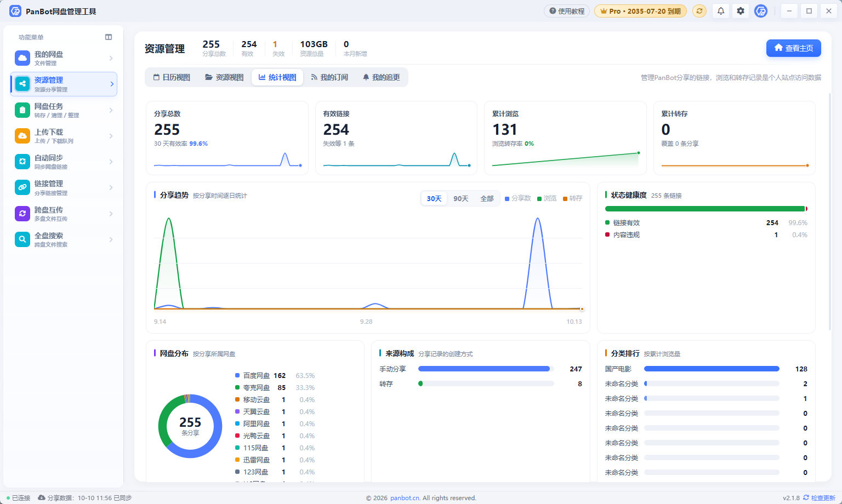The height and width of the screenshot is (504, 842).
Task: Click the 跨盘互传 transfer icon
Action: [22, 214]
